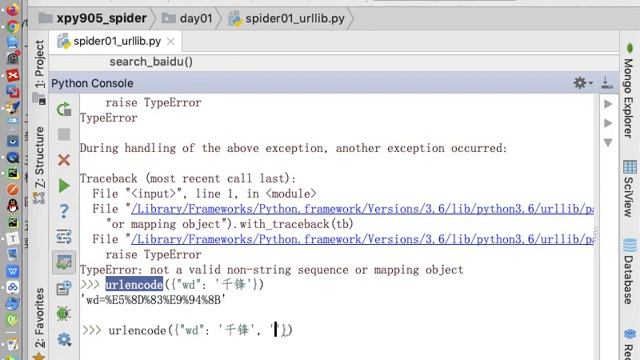Image resolution: width=640 pixels, height=360 pixels.
Task: Open the 1: Project tool window
Action: coord(39,64)
